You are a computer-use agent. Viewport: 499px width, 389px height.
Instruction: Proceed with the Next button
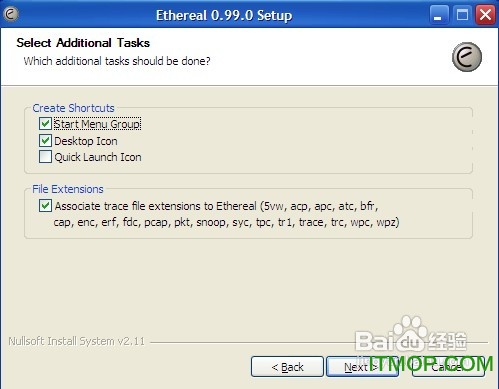pyautogui.click(x=362, y=367)
